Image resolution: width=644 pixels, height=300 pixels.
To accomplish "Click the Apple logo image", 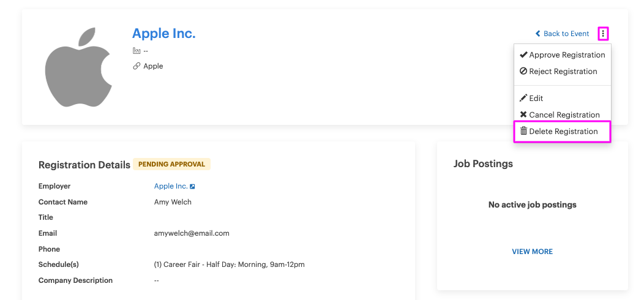I will [78, 67].
